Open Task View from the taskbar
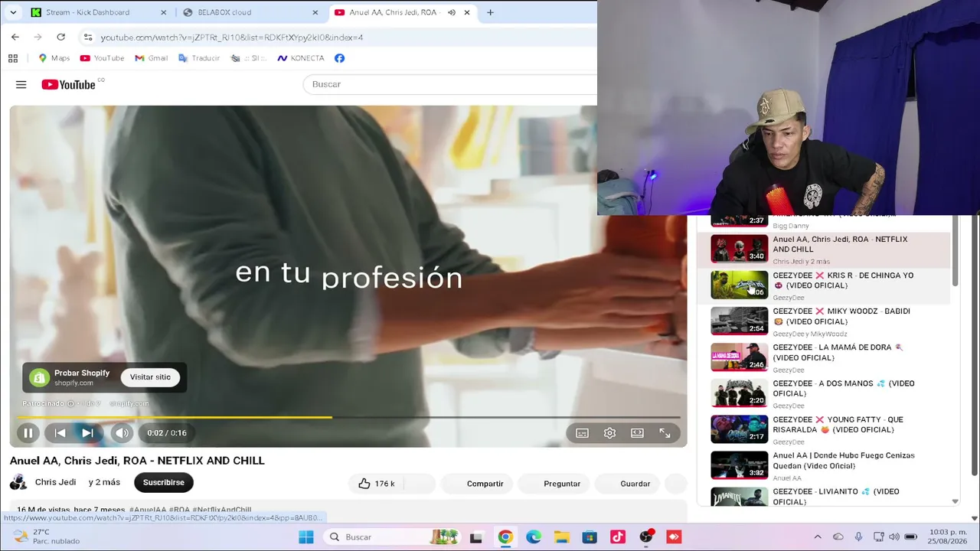 (476, 537)
